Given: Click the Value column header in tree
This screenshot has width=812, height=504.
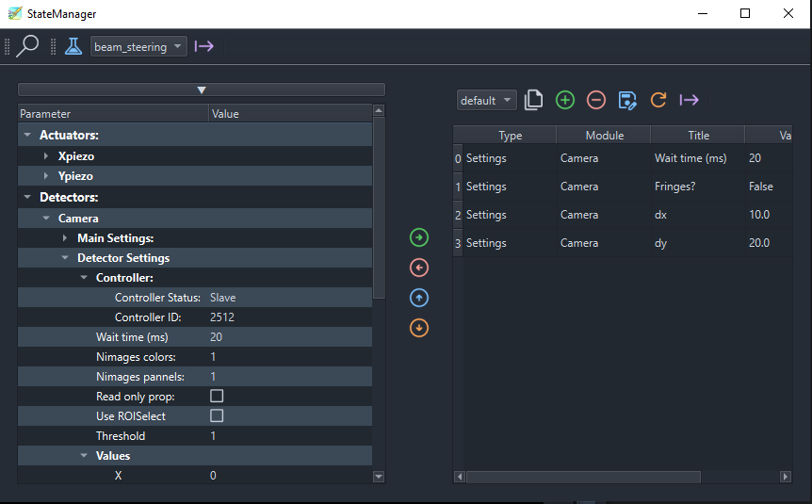Looking at the screenshot, I should pos(290,113).
